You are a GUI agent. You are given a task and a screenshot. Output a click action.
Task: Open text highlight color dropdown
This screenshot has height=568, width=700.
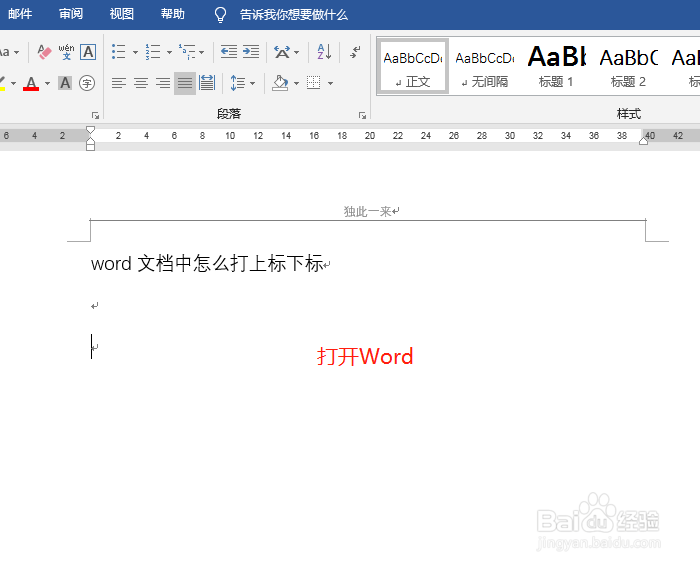[13, 83]
